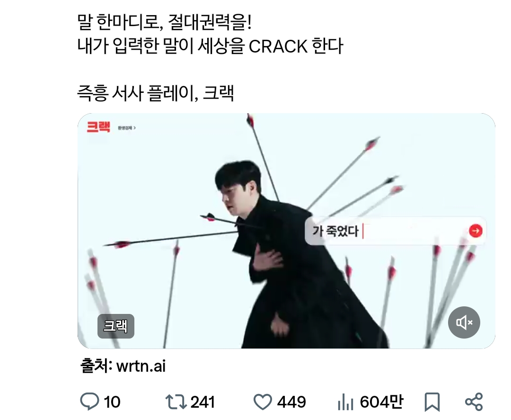This screenshot has width=511, height=420.
Task: Like the post with the heart icon
Action: point(263,402)
